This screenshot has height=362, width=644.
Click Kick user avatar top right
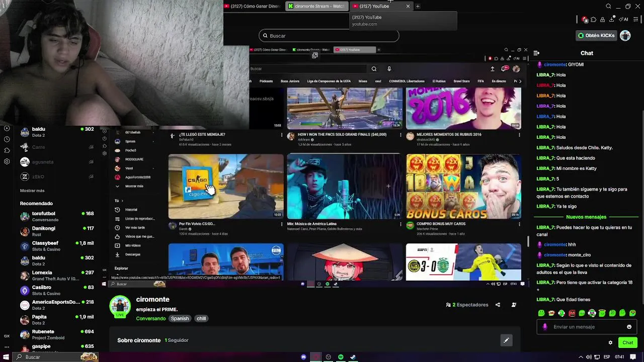[625, 36]
